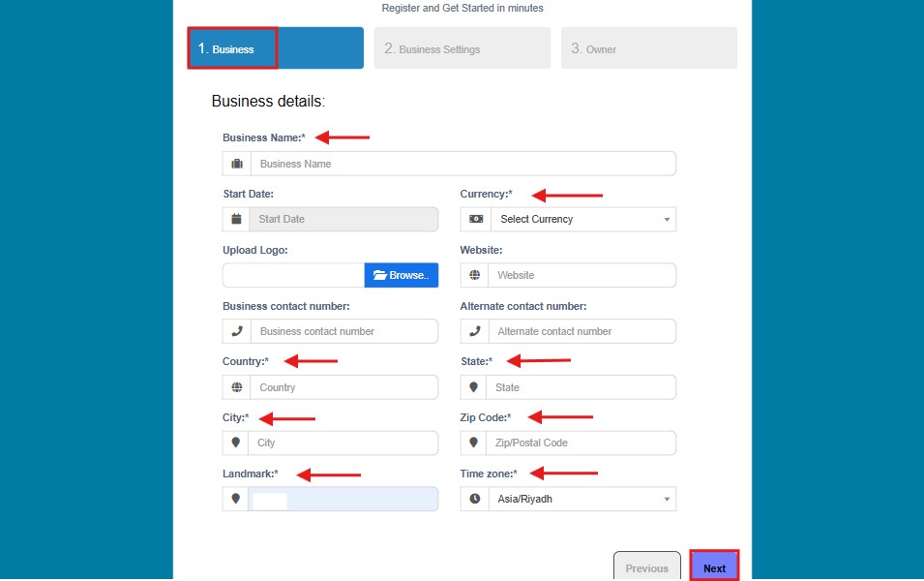Click the globe icon next to Country field

237,387
